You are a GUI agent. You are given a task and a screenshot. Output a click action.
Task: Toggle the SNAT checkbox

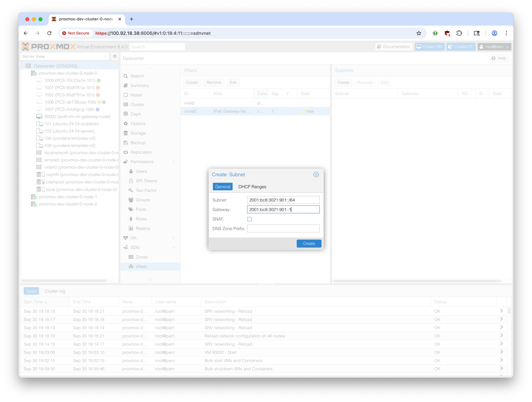(249, 219)
